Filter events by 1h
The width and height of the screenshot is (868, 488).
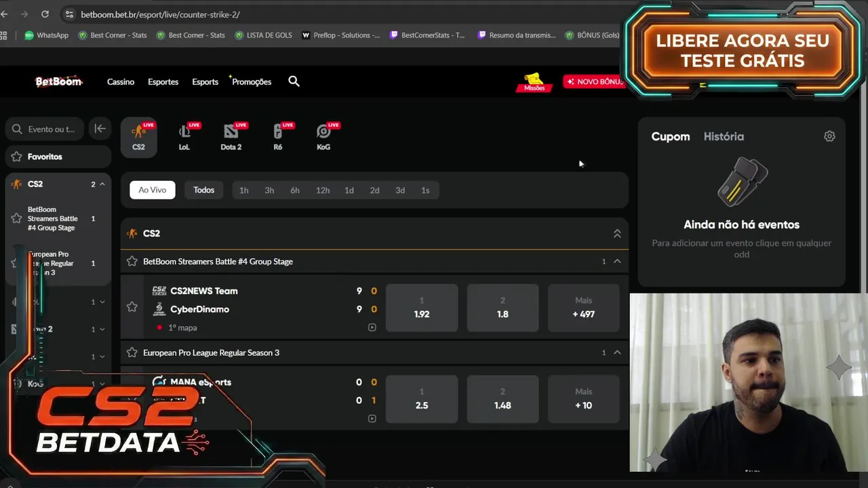[244, 190]
